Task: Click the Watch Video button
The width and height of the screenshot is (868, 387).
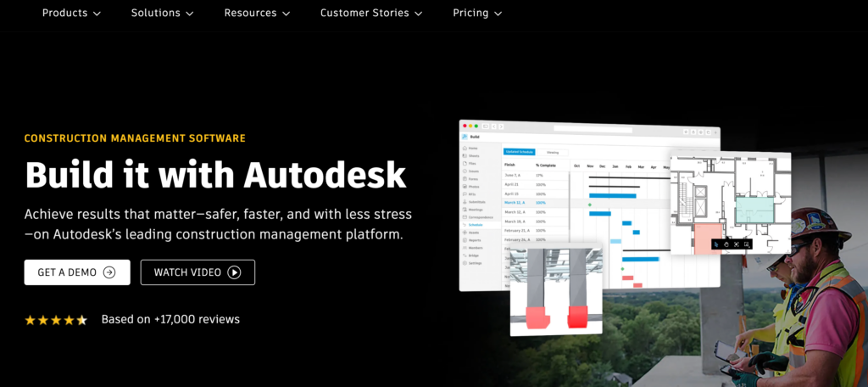Action: coord(198,272)
